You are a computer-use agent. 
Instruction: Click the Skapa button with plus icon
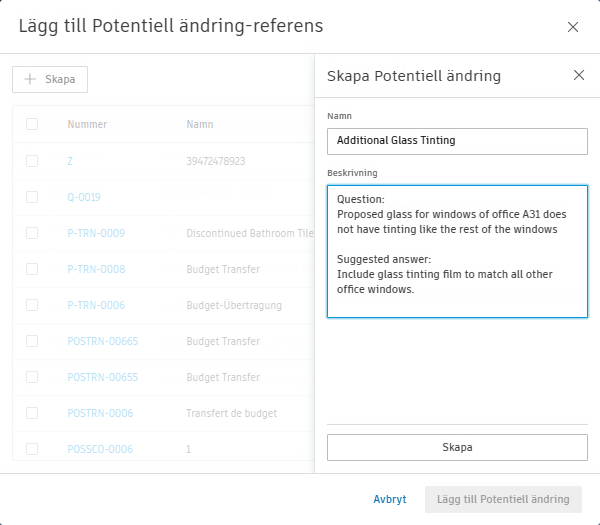pyautogui.click(x=50, y=79)
